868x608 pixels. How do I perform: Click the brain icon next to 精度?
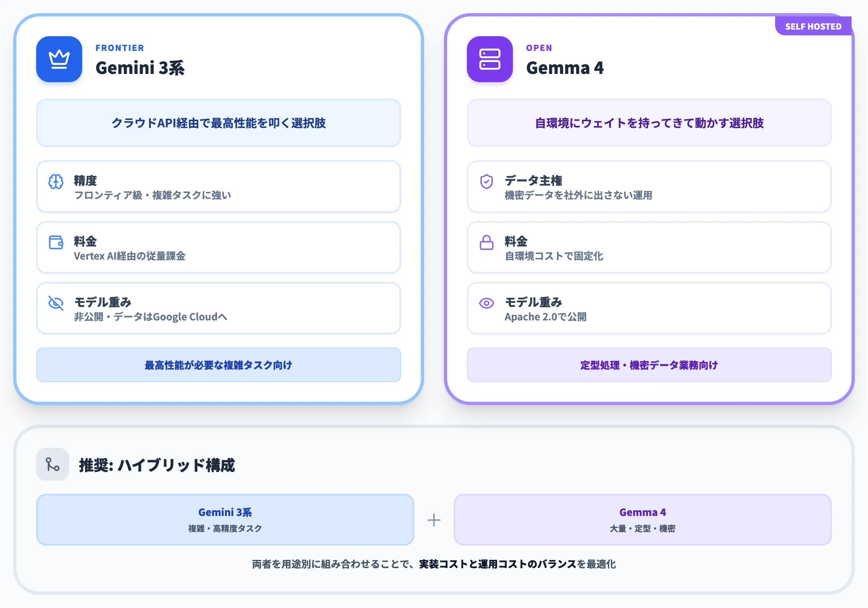pos(56,182)
